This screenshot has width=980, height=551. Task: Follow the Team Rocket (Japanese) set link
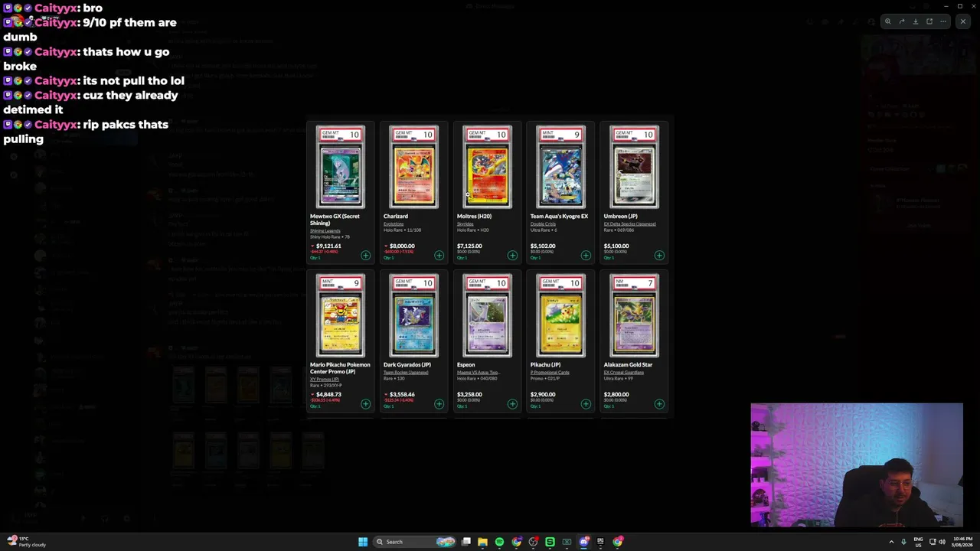(406, 373)
